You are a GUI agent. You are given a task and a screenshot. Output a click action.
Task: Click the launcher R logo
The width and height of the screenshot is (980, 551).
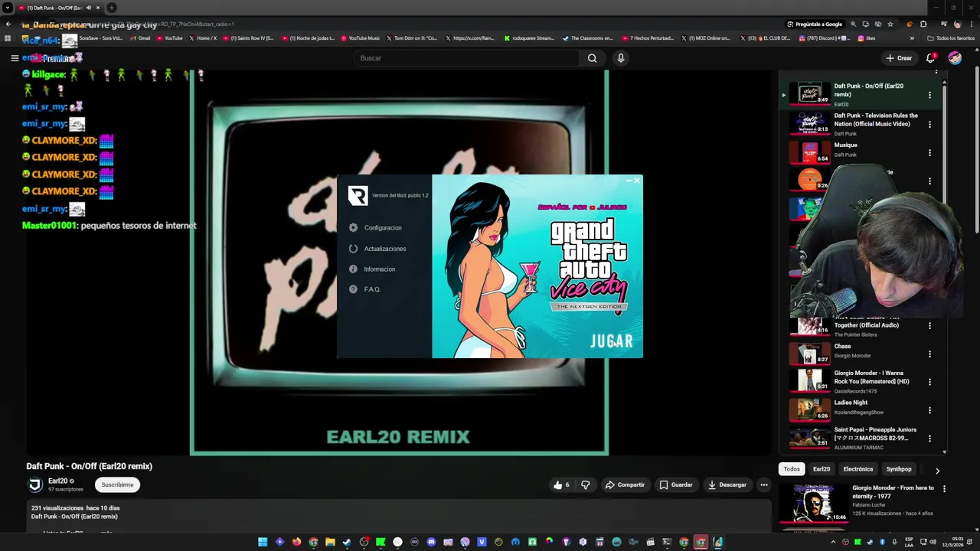[358, 196]
